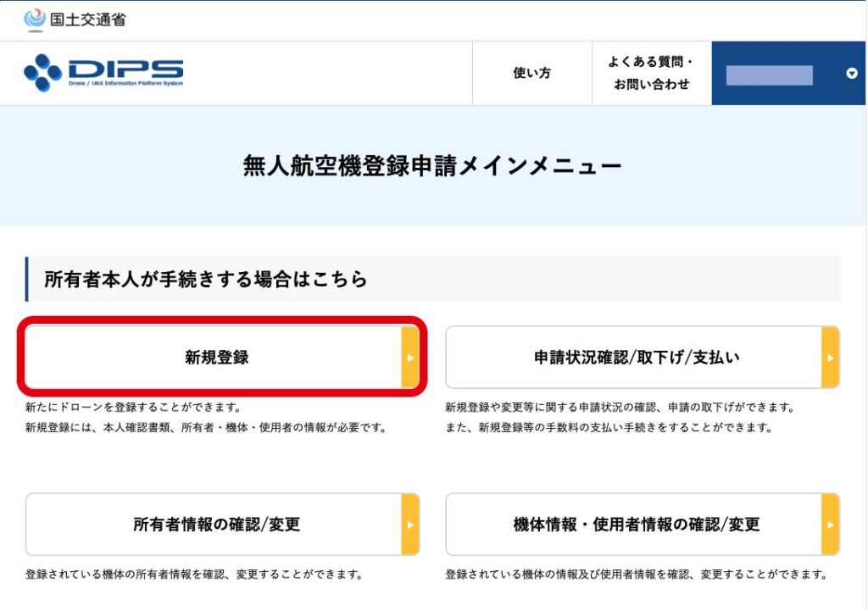Click the 新規登録 button
This screenshot has width=868, height=611.
tap(223, 357)
